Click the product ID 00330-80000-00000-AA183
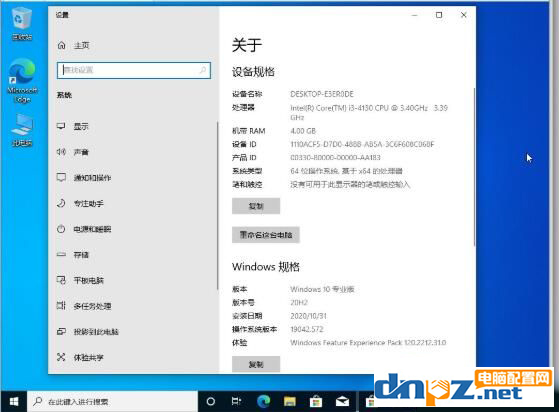The width and height of the screenshot is (559, 412). (335, 158)
